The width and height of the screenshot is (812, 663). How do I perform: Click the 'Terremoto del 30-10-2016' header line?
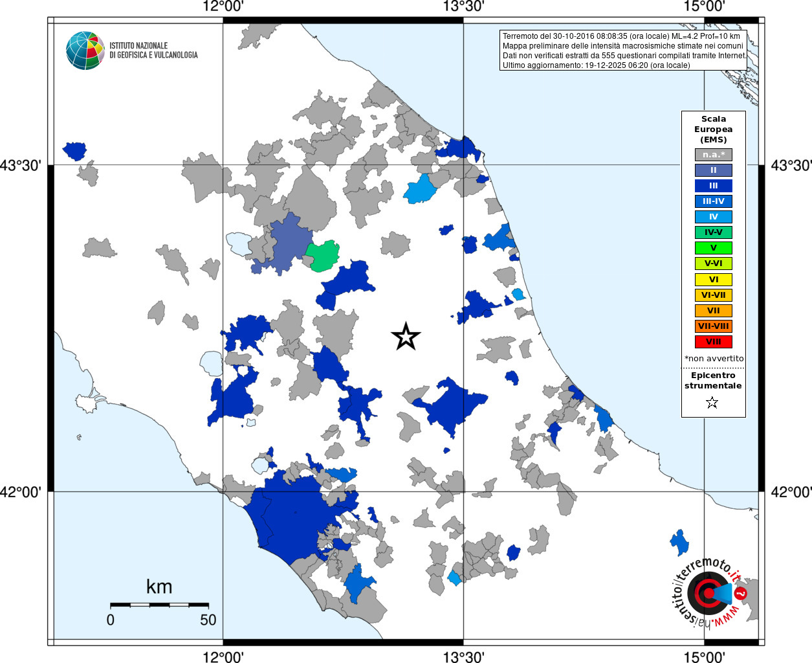point(621,36)
